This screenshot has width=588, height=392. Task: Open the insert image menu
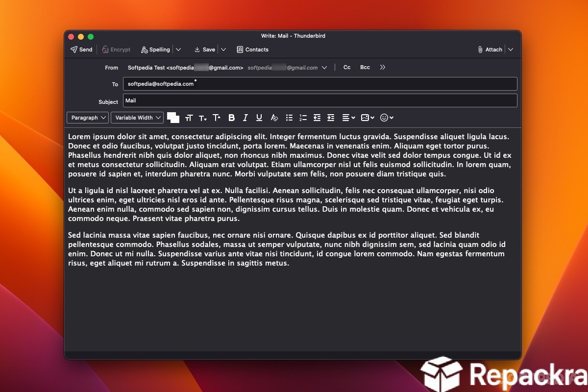click(x=367, y=118)
